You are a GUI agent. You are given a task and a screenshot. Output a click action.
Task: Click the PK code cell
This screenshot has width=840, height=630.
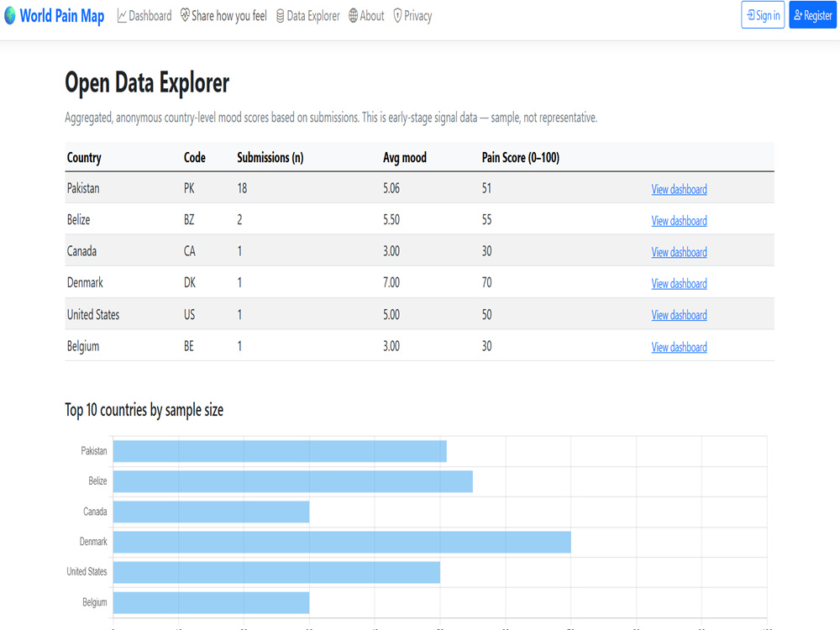click(x=189, y=188)
